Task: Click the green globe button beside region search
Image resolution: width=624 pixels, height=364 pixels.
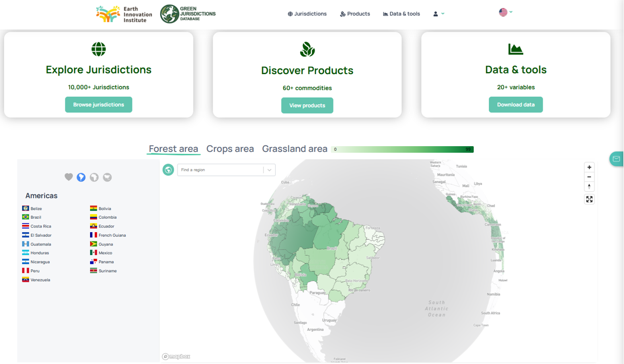Action: point(168,170)
